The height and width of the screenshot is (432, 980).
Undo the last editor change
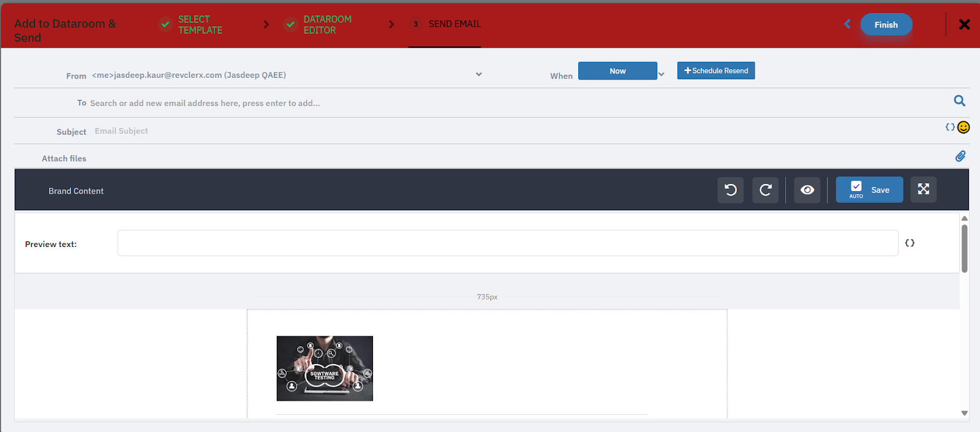click(x=731, y=190)
